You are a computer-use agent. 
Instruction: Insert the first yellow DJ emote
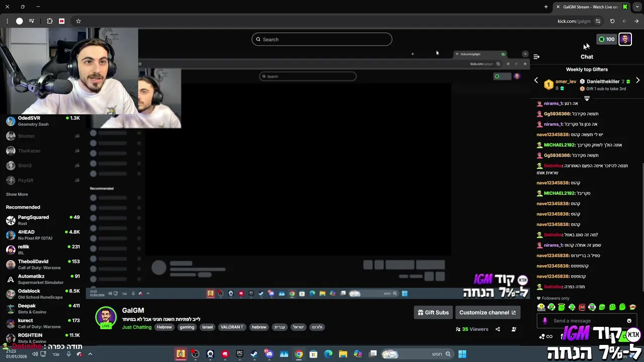(541, 307)
